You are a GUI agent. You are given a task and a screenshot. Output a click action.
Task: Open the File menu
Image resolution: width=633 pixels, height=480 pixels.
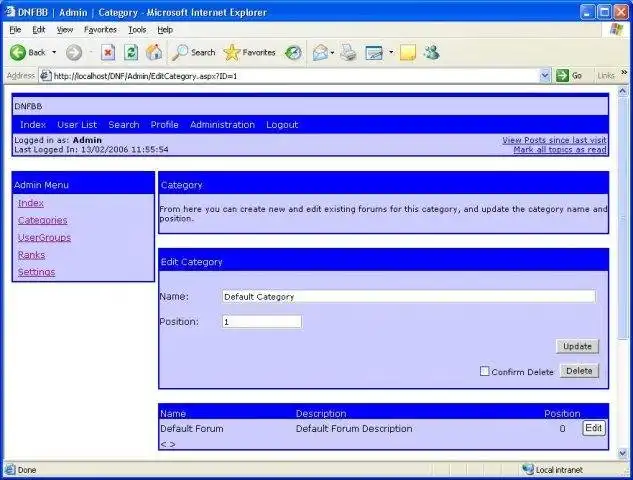[x=15, y=29]
